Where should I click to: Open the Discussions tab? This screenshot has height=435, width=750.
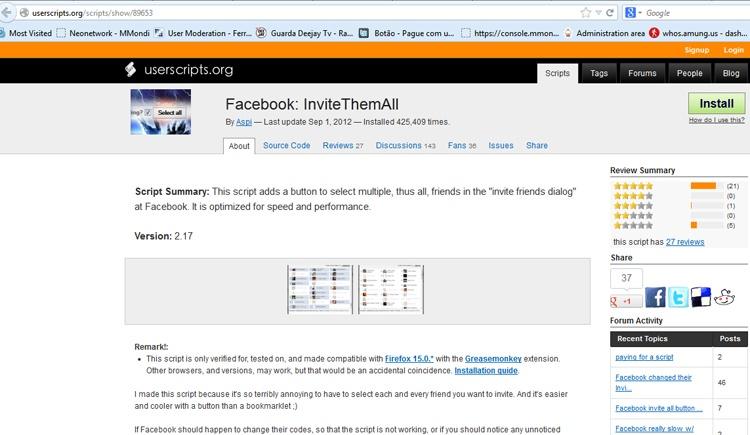click(406, 145)
